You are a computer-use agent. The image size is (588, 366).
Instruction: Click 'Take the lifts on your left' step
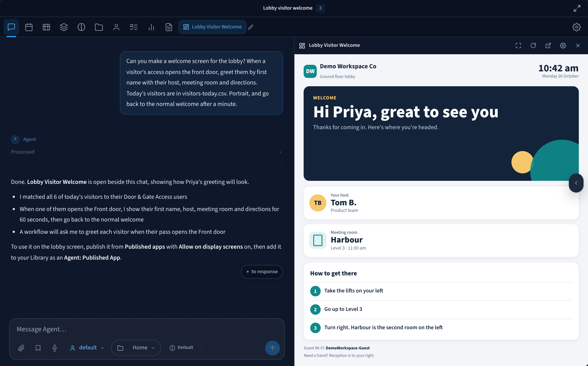tap(353, 290)
